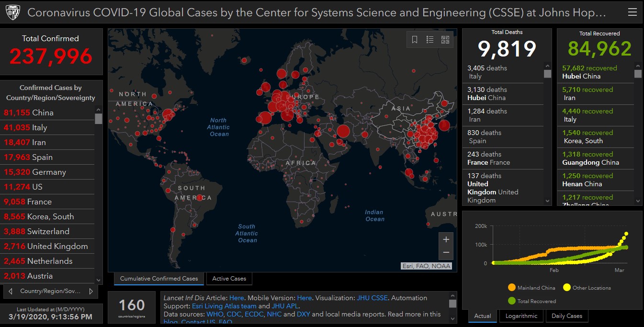This screenshot has width=644, height=327.
Task: Open Esri Living Atlas team link
Action: click(x=224, y=306)
